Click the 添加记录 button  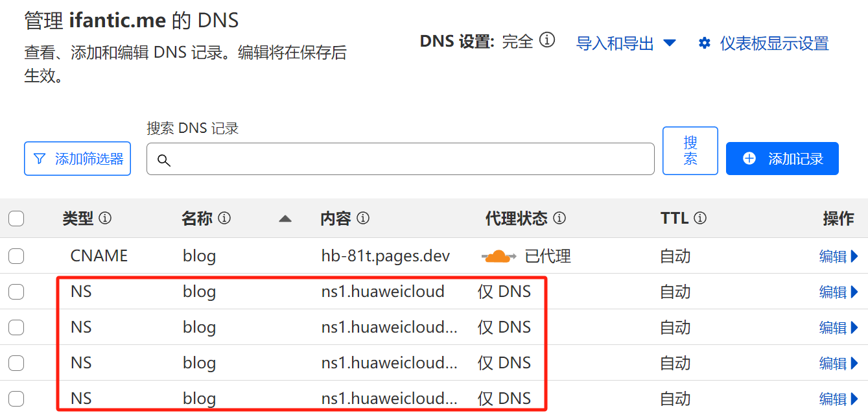pyautogui.click(x=782, y=159)
